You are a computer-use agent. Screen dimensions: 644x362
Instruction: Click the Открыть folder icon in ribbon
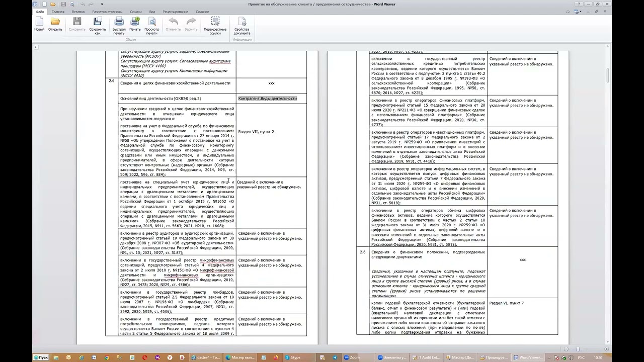[x=55, y=24]
